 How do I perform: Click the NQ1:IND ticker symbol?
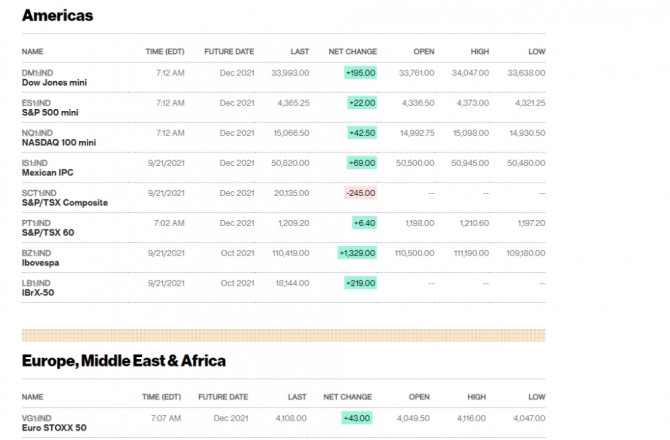pyautogui.click(x=36, y=132)
